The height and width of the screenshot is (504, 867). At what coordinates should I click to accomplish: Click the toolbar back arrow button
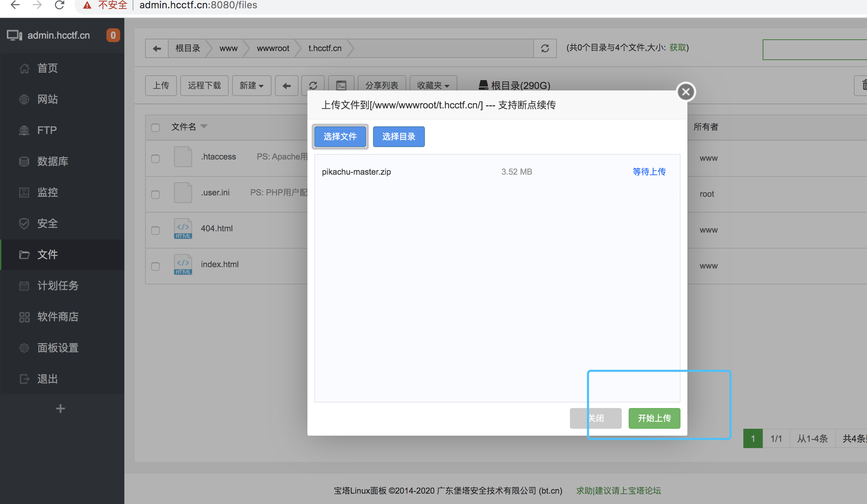click(287, 85)
